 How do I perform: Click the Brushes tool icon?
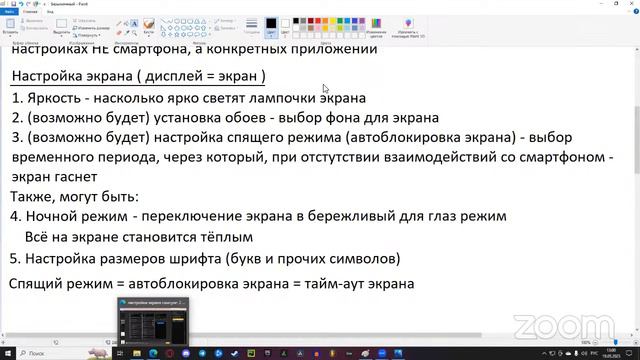pos(149,23)
